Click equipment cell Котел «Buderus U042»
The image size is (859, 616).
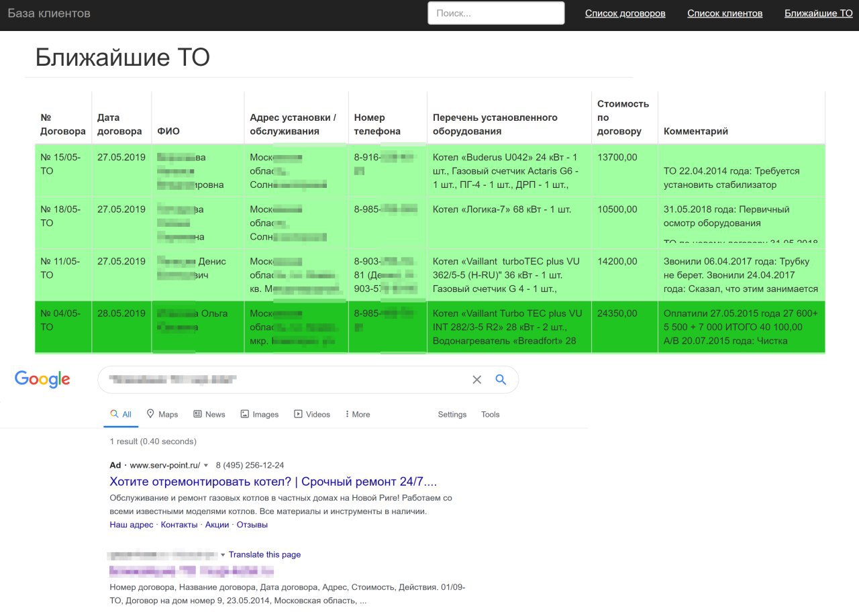(x=509, y=170)
